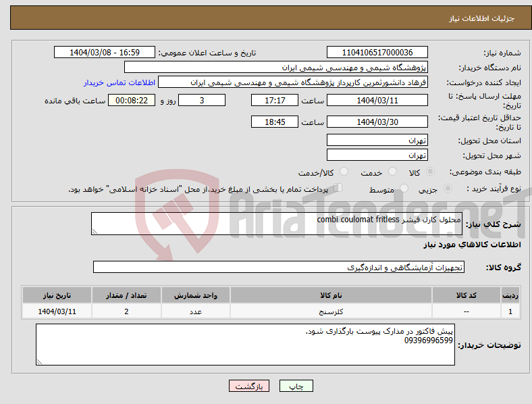Select the کالا radio button

(x=430, y=172)
